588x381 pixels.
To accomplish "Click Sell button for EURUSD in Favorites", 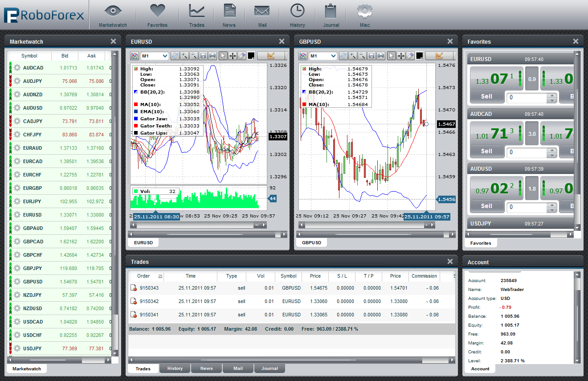I will click(486, 96).
